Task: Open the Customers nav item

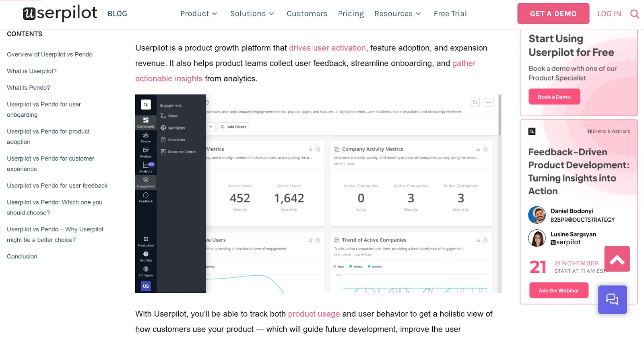Action: (x=307, y=14)
